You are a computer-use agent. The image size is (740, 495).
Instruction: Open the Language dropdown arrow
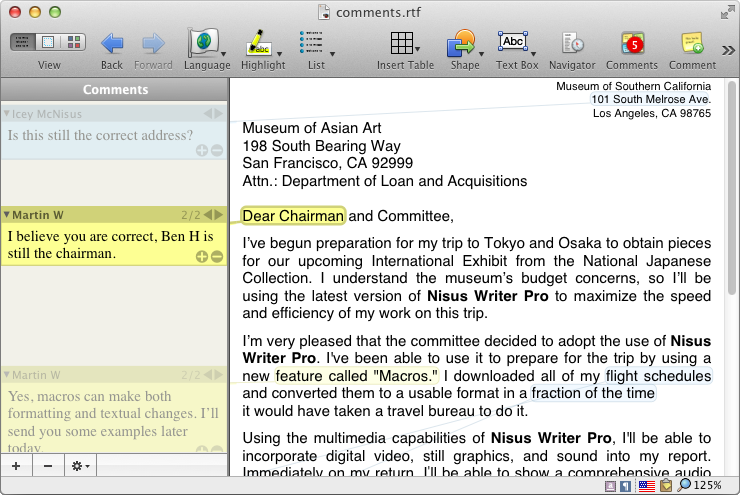pyautogui.click(x=223, y=54)
